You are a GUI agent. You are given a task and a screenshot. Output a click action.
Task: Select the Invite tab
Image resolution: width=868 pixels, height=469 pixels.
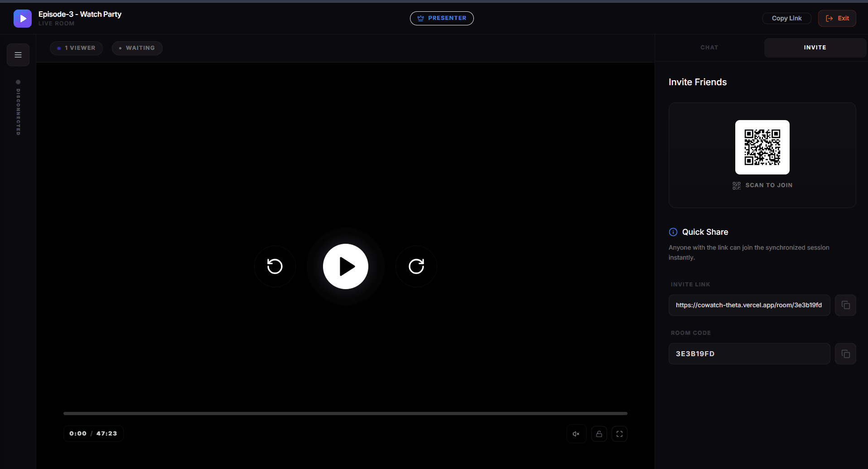pos(815,48)
